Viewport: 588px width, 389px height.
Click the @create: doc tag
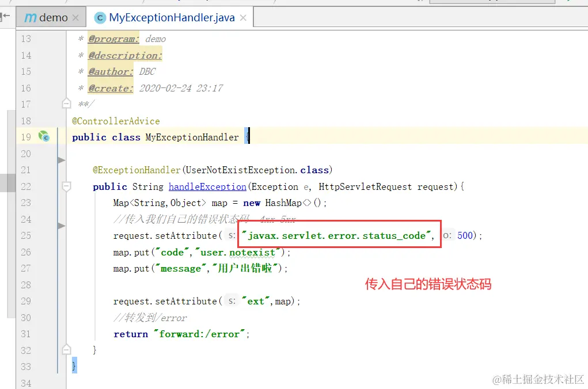[111, 89]
